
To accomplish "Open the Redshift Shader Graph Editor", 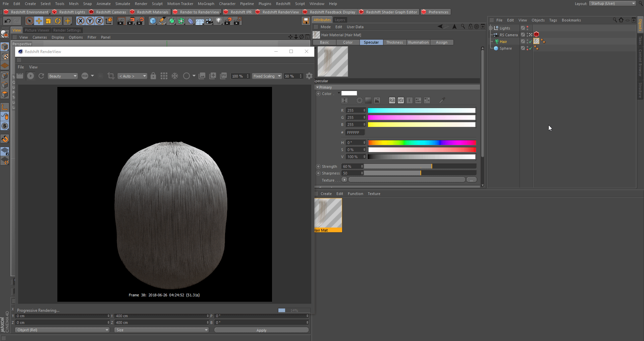I will [388, 12].
